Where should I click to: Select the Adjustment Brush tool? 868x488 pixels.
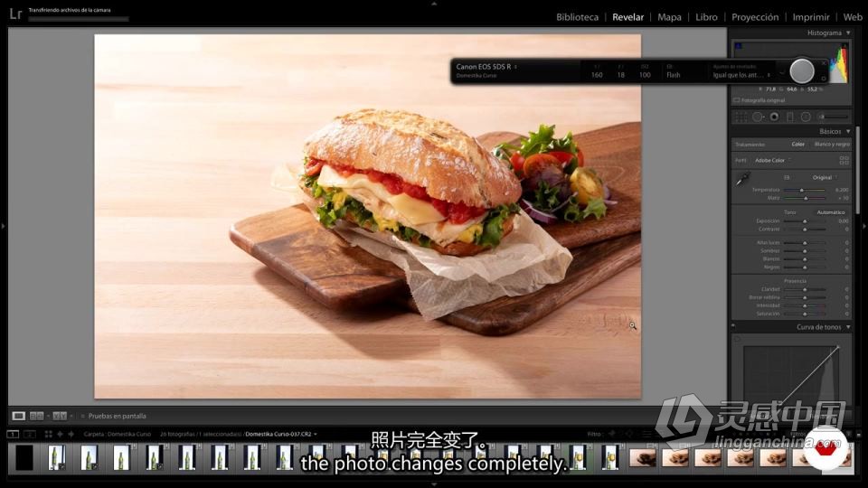(x=833, y=117)
